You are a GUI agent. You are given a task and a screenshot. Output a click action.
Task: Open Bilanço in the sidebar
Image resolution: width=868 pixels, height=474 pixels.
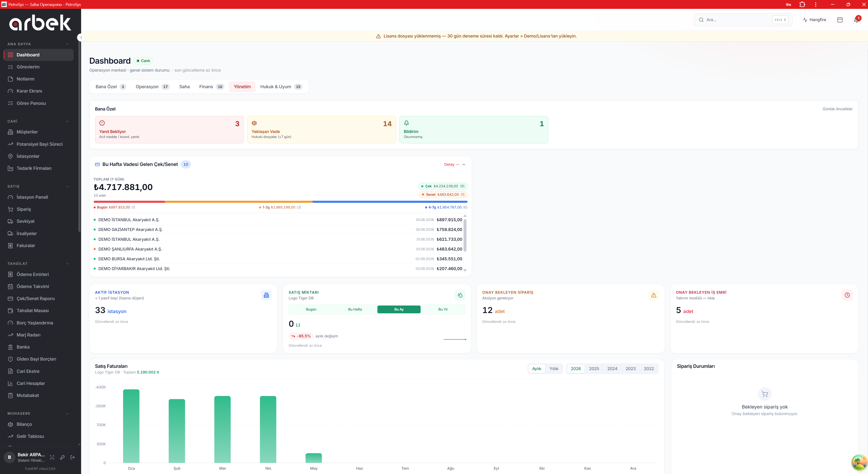(38, 424)
